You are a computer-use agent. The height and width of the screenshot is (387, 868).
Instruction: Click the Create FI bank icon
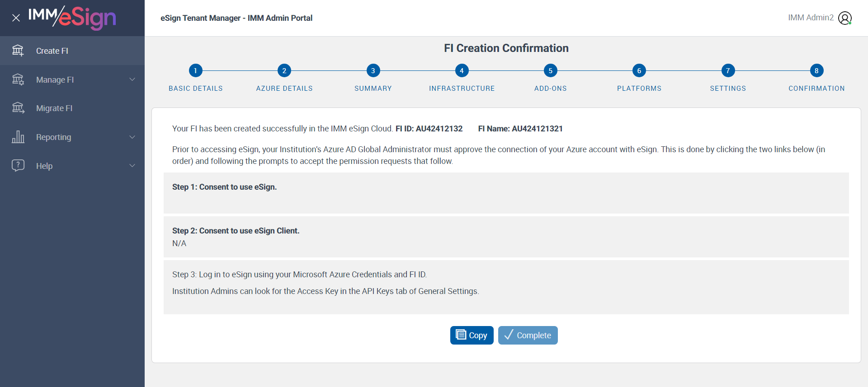coord(18,51)
